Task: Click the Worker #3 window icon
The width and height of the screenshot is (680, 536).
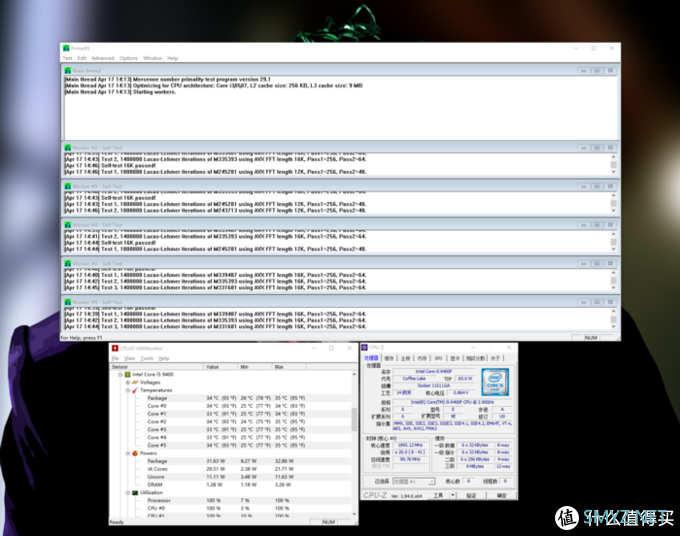Action: click(68, 186)
